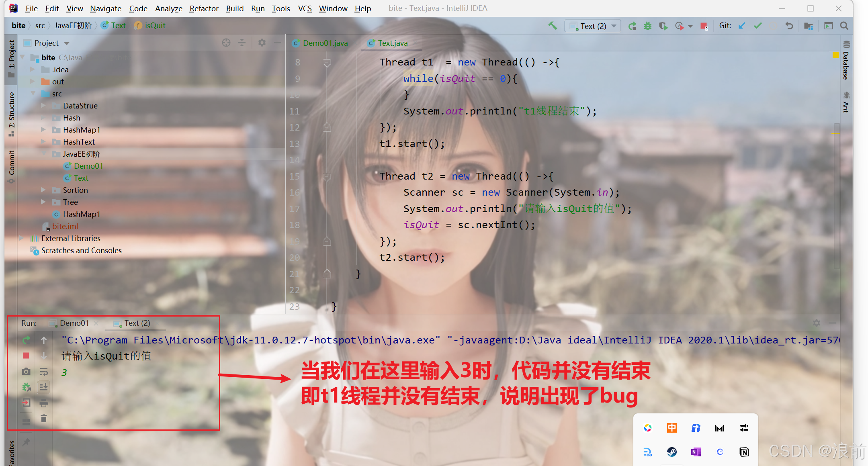Start debugging with the bug icon
This screenshot has height=466, width=868.
[x=647, y=25]
